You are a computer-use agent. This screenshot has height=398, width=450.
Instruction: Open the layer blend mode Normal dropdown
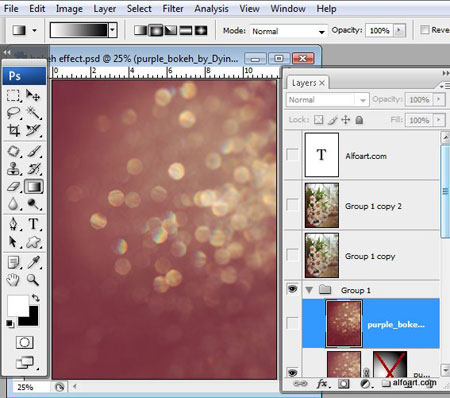327,100
